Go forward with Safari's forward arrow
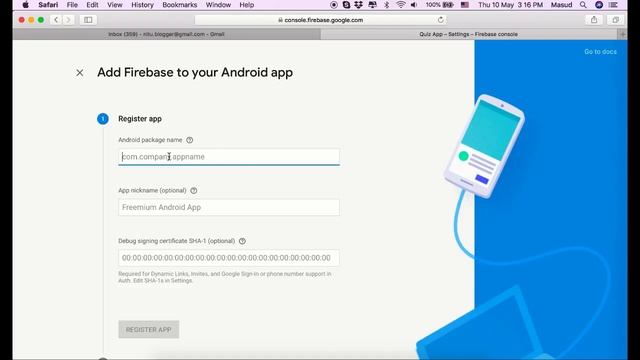 (x=69, y=20)
